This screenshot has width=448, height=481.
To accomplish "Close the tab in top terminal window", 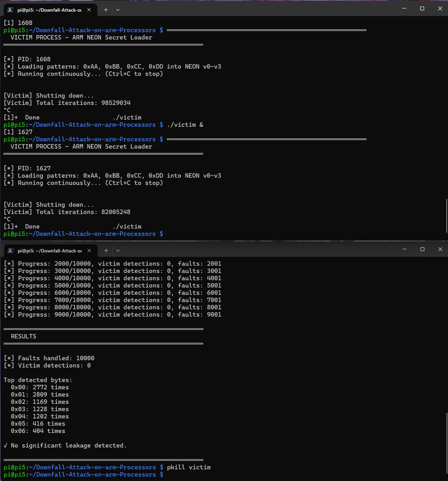I will pos(89,10).
